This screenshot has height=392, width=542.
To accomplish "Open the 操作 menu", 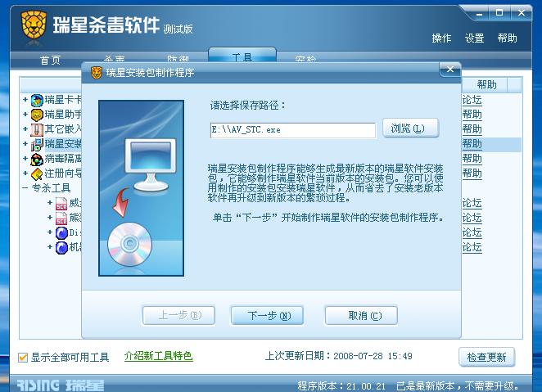I will [x=441, y=38].
